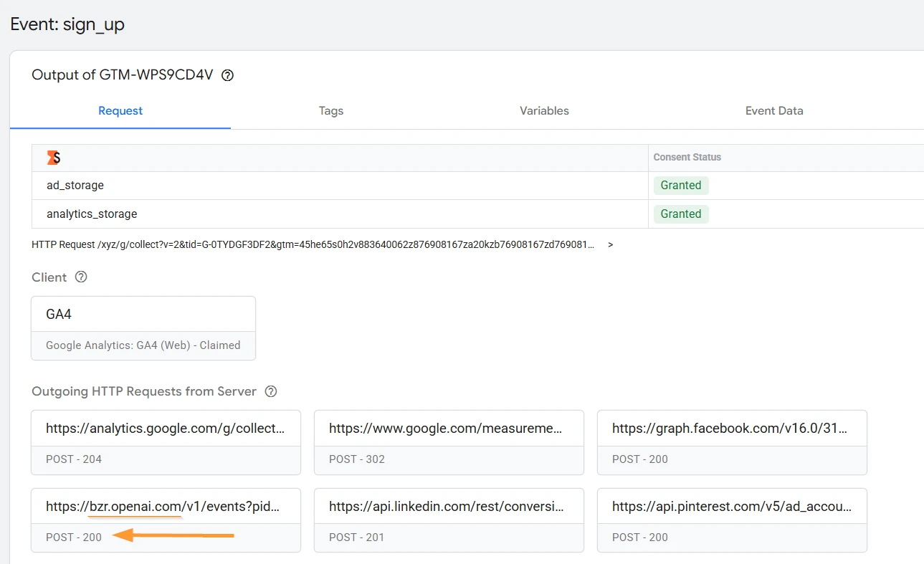Switch to the Tags tab
The height and width of the screenshot is (564, 924).
pos(331,111)
